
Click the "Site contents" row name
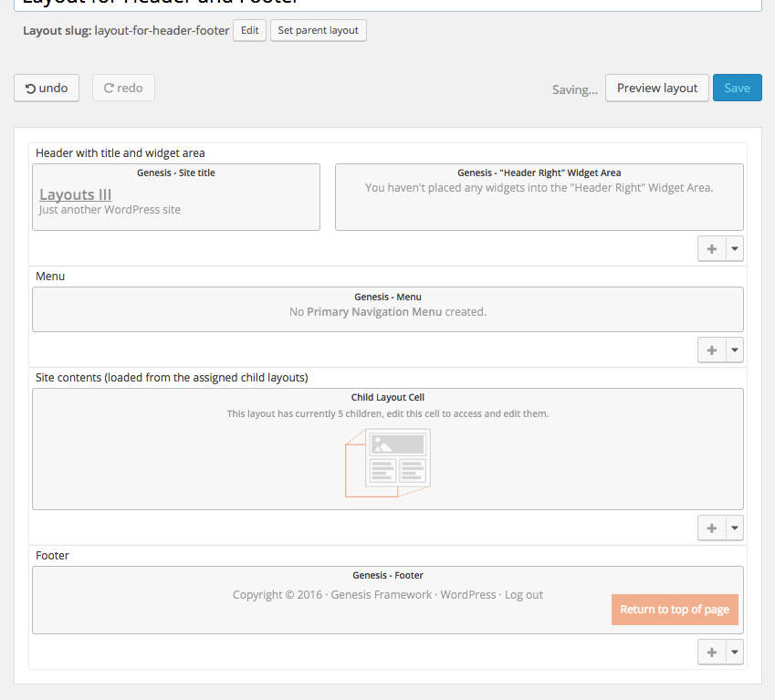tap(172, 378)
